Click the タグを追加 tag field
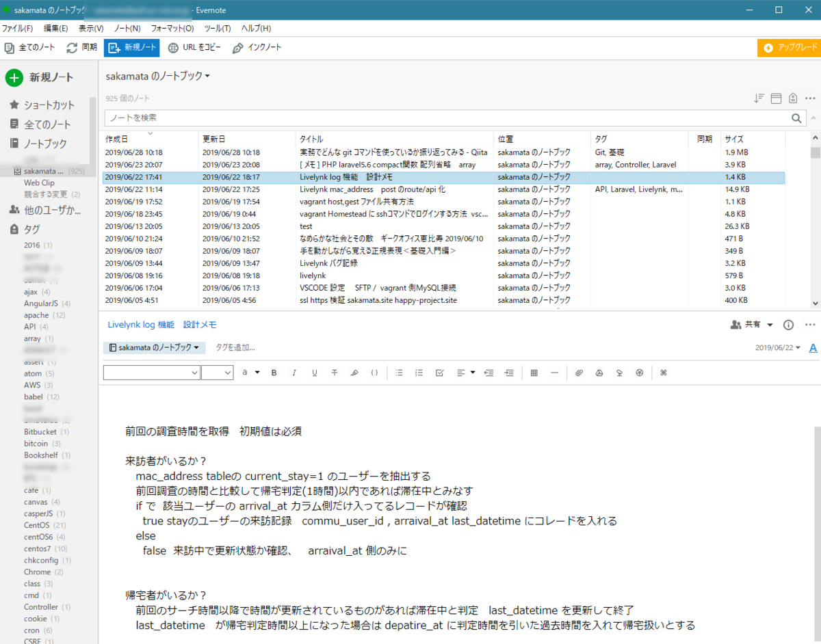This screenshot has height=644, width=821. pyautogui.click(x=235, y=348)
